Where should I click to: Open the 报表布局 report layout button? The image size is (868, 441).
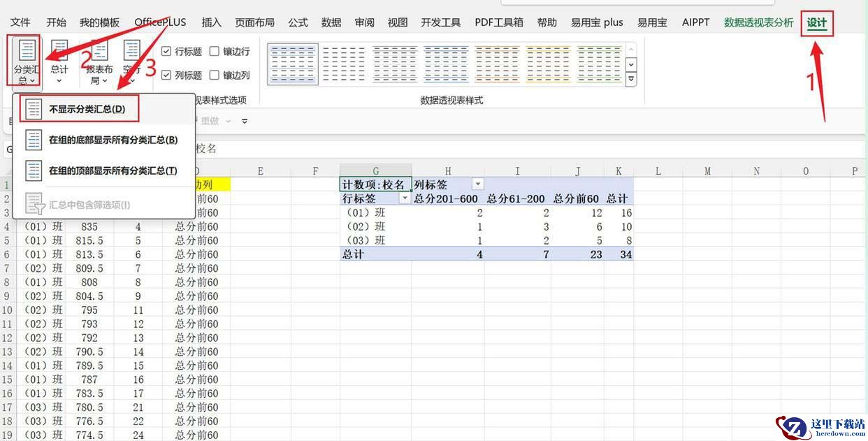99,61
